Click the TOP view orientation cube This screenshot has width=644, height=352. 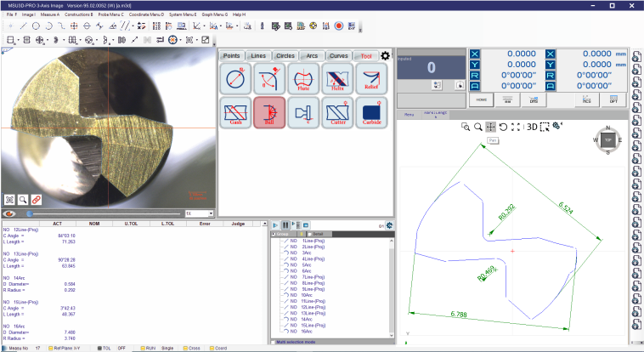point(608,140)
